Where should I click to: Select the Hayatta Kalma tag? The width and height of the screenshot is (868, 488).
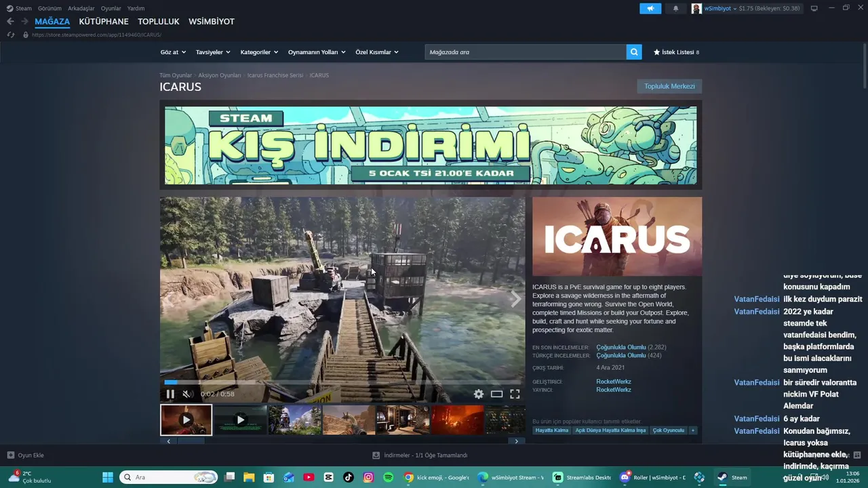(552, 430)
